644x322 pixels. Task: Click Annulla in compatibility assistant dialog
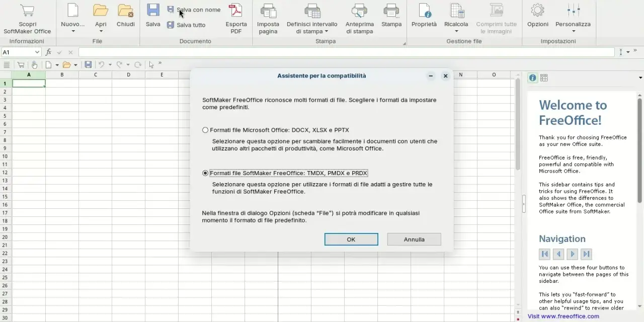tap(414, 239)
